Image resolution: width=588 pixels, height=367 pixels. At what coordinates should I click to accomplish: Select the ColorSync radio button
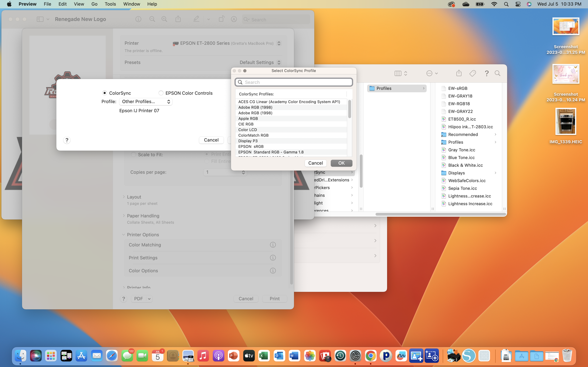[105, 93]
